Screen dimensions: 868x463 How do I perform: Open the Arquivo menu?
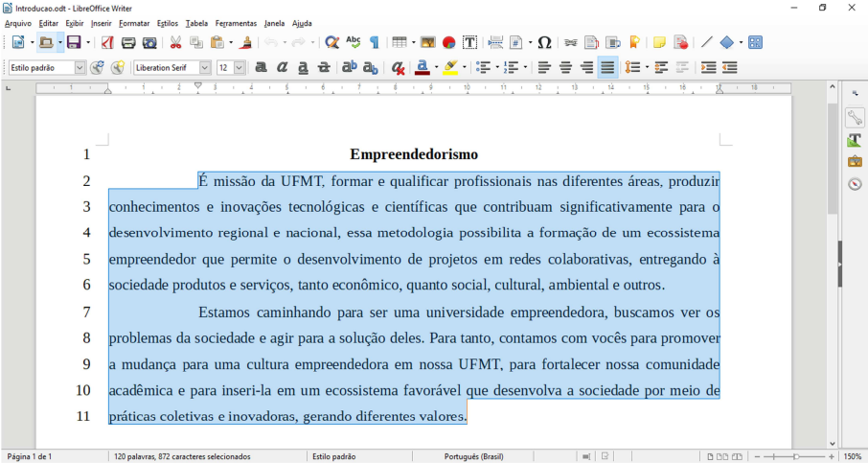click(17, 23)
